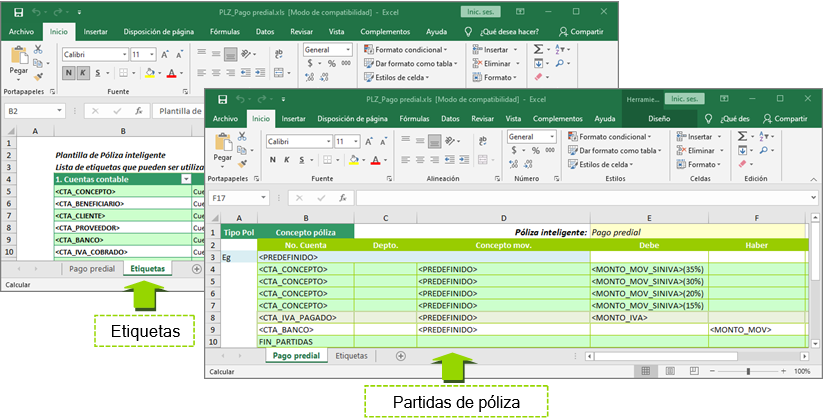The image size is (824, 419).
Task: Click fill color yellow swatch in front window
Action: tap(354, 160)
